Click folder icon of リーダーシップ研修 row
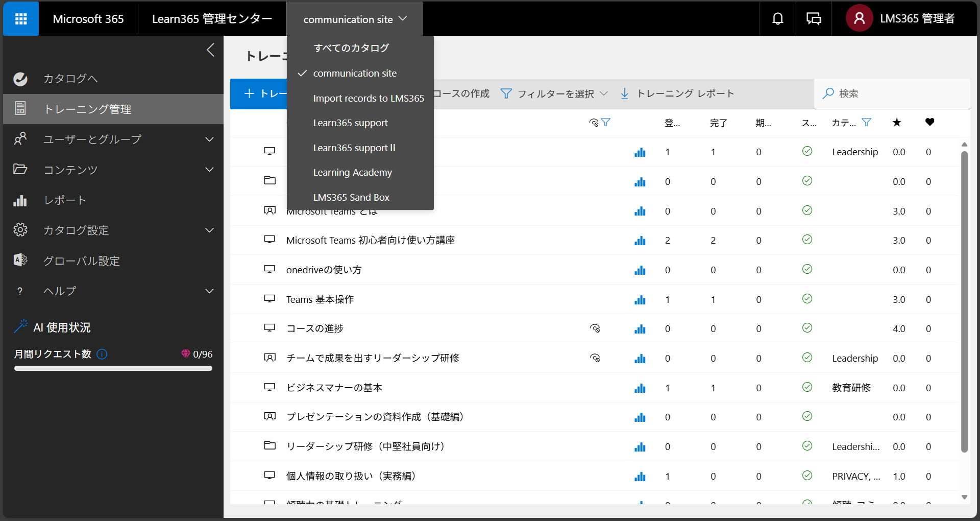Viewport: 980px width, 521px height. click(x=269, y=445)
